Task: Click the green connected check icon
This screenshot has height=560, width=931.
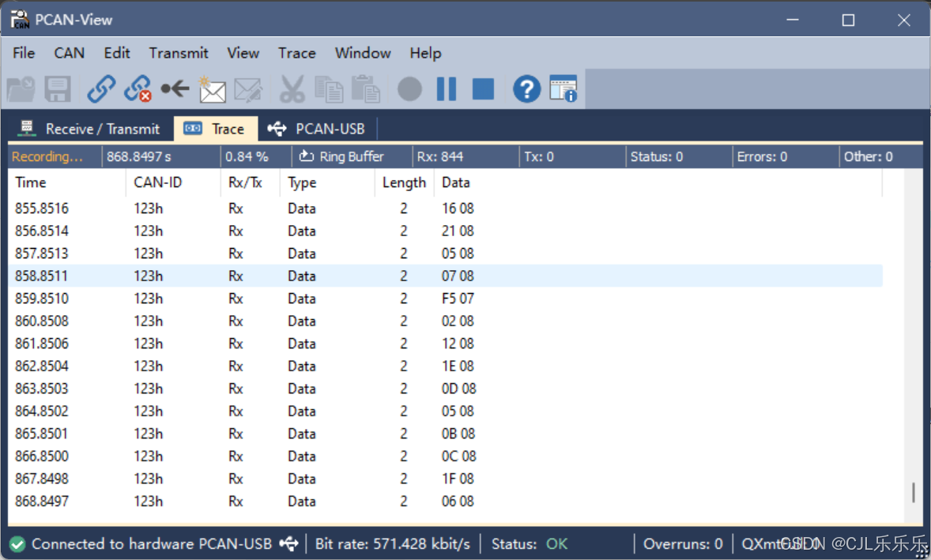Action: pos(17,544)
